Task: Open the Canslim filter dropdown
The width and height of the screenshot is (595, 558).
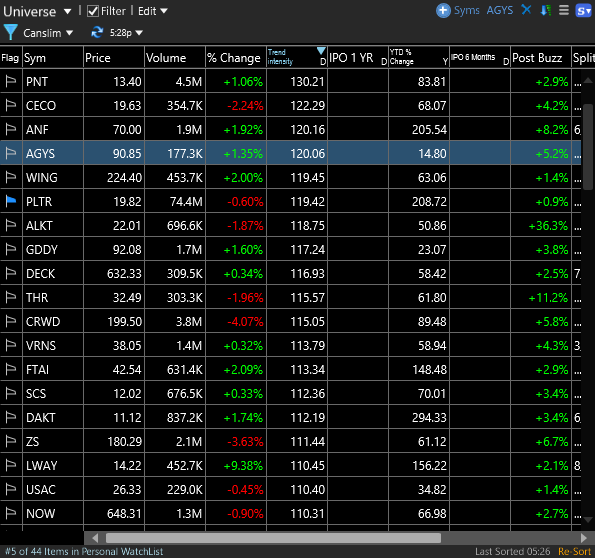Action: tap(48, 33)
